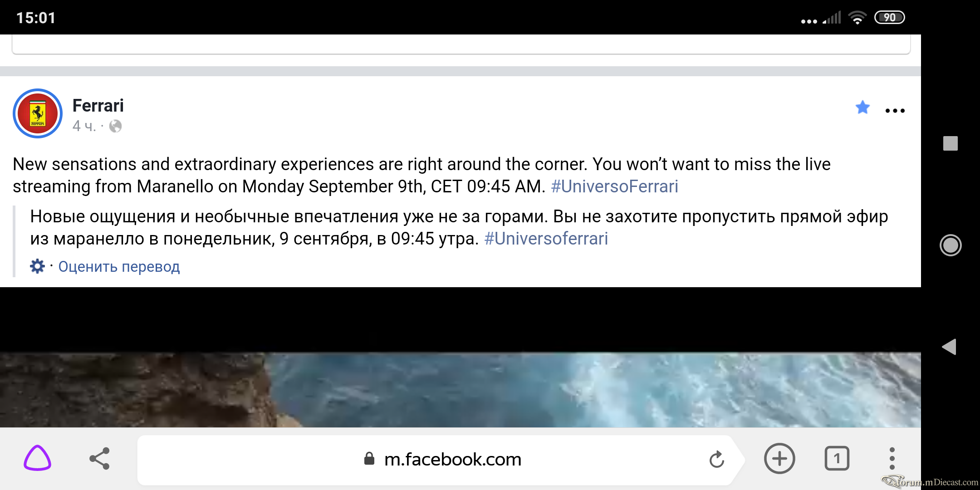Tap the #UniversoFerrari hashtag in English text
The image size is (980, 490).
[614, 186]
